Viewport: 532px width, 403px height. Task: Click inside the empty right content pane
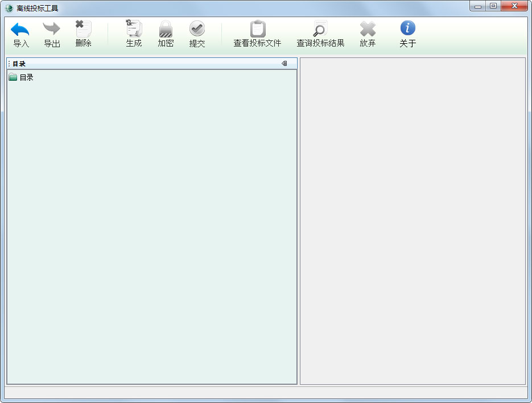[x=413, y=221]
